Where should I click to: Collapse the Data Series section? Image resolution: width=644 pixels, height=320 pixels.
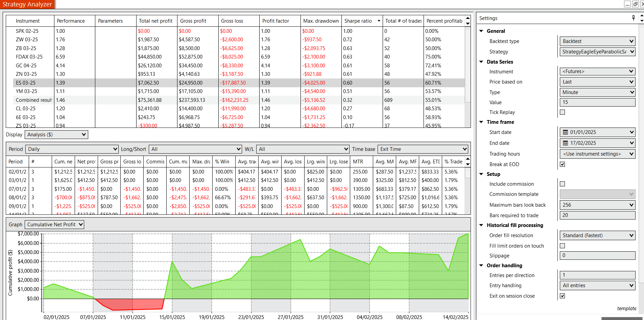click(481, 62)
